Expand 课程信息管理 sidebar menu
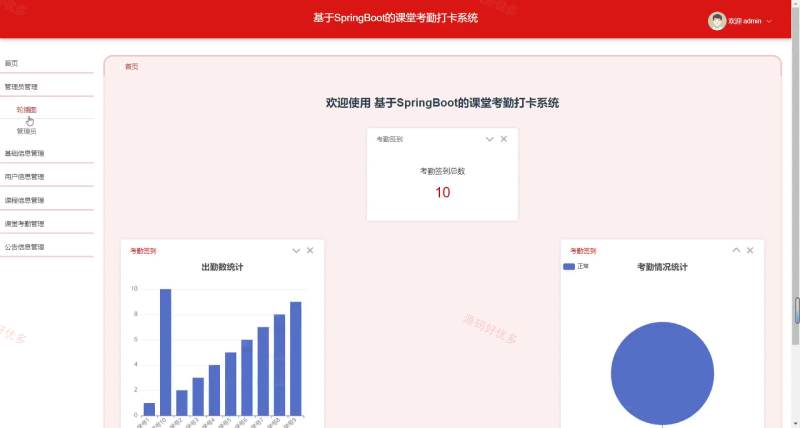 [x=24, y=200]
